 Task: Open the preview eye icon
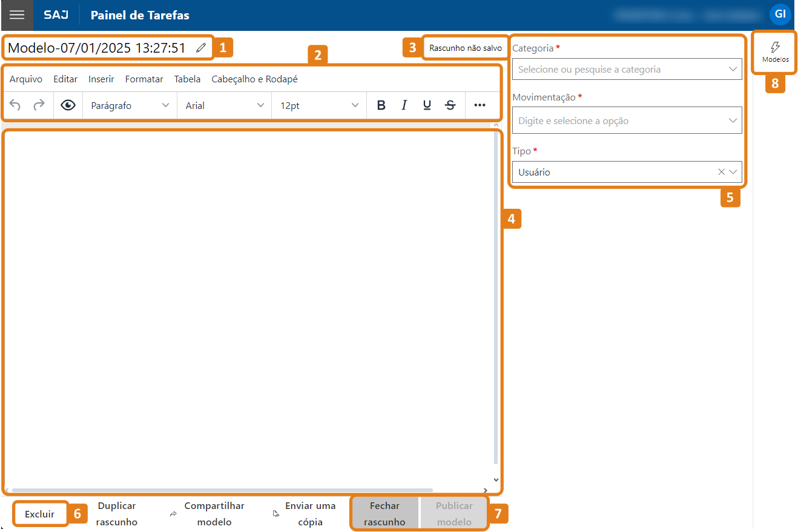68,105
